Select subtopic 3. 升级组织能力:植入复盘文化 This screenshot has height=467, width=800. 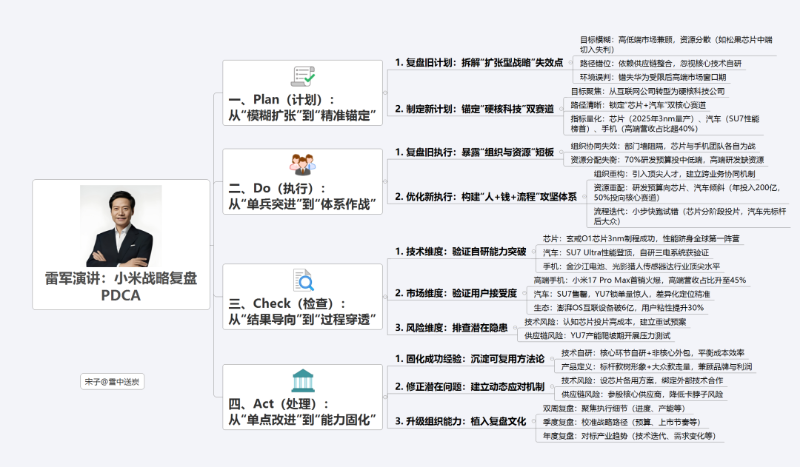click(x=460, y=421)
